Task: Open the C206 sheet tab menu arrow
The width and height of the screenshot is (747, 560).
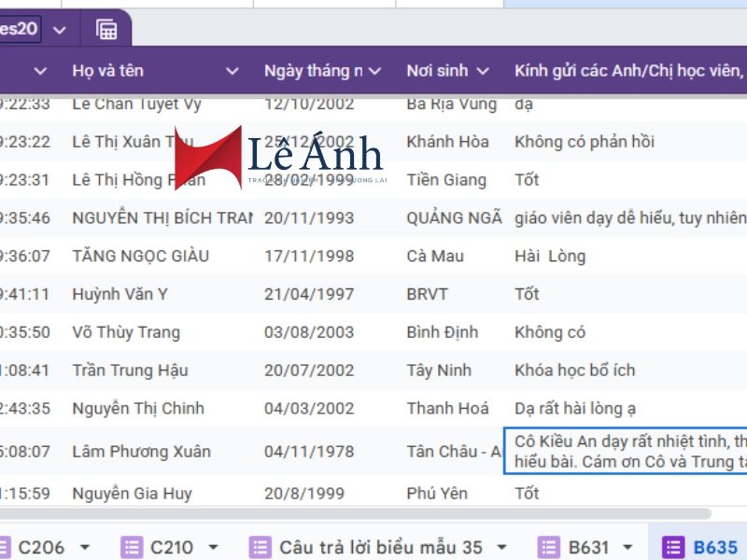Action: pos(85,547)
